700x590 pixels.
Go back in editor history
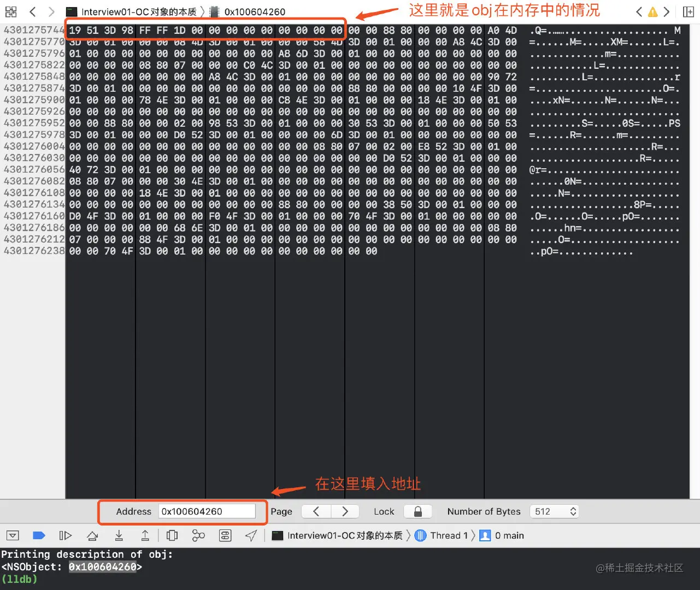(x=33, y=11)
